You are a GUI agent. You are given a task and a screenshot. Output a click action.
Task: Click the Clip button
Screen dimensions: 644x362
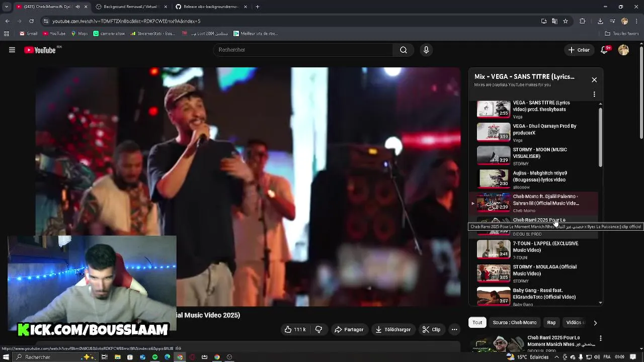[x=431, y=329]
